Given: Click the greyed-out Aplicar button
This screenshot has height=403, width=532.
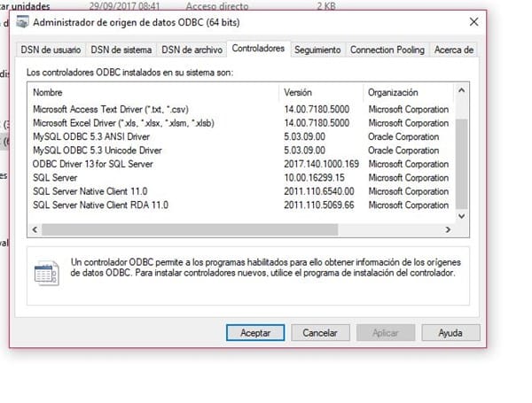Looking at the screenshot, I should pos(386,333).
